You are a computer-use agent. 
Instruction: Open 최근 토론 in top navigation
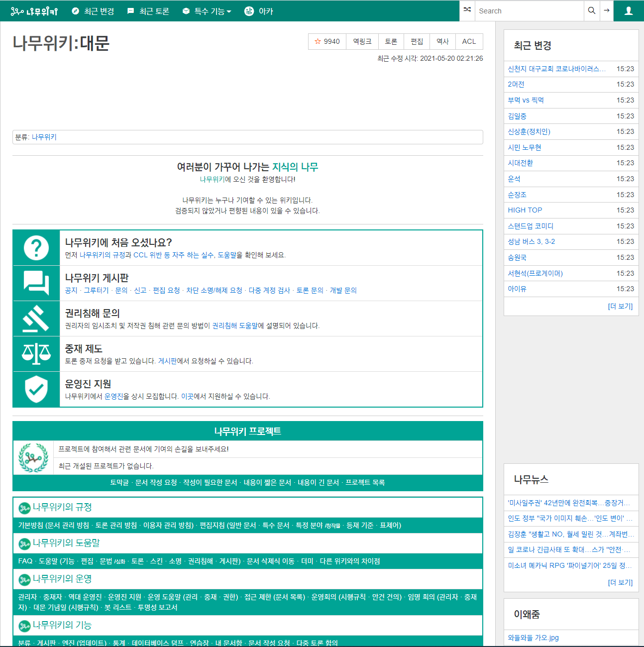[148, 11]
